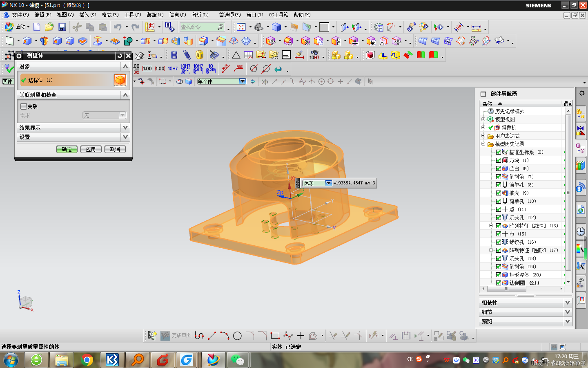Click the 确定 button
Viewport: 588px width, 368px height.
67,149
